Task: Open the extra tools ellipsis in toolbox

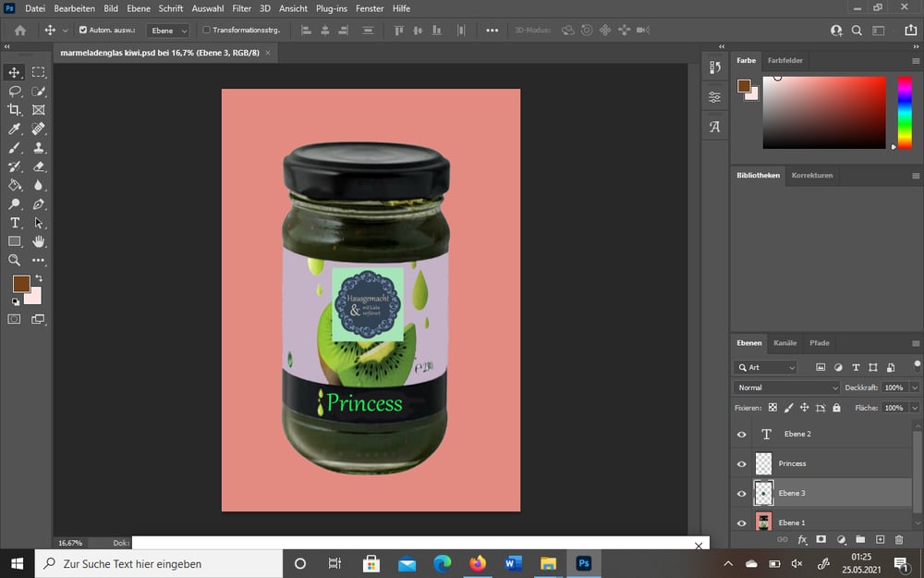Action: pyautogui.click(x=38, y=260)
